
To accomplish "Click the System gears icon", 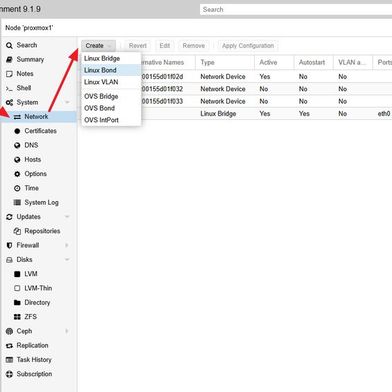I will pyautogui.click(x=9, y=103).
